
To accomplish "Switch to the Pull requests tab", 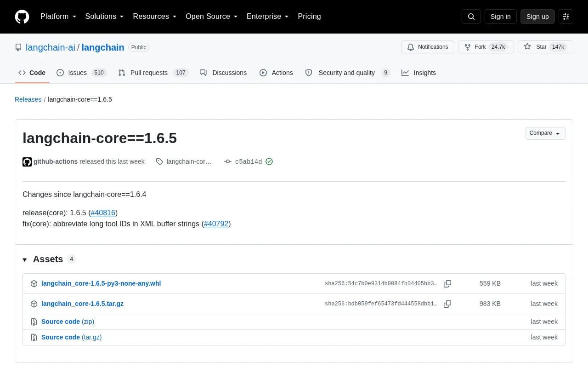I will (153, 73).
